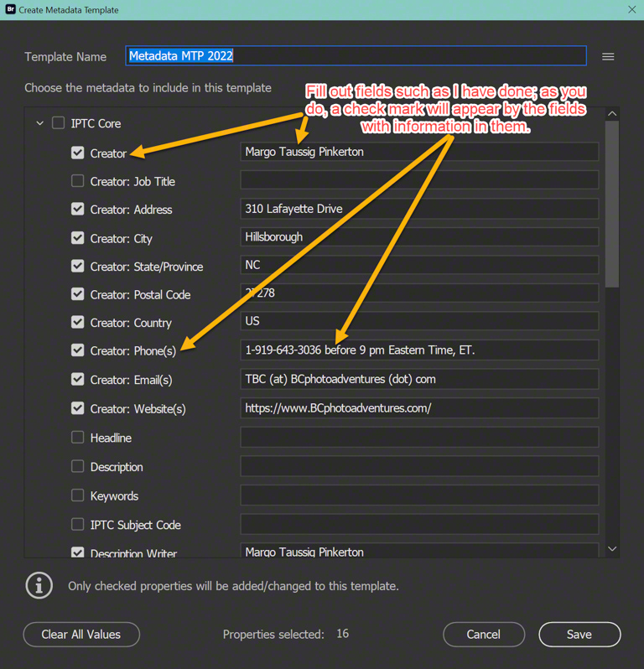
Task: Enable the Creator: Job Title checkbox
Action: point(77,181)
